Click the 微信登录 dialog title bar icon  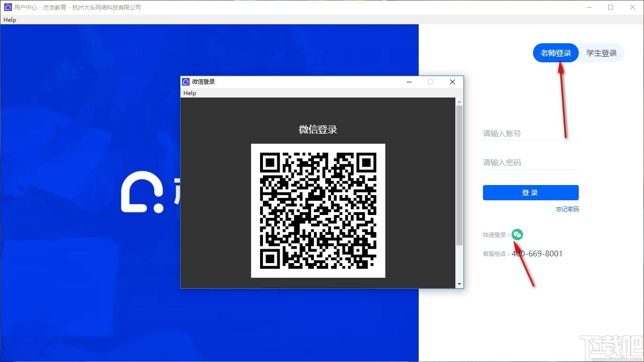186,82
